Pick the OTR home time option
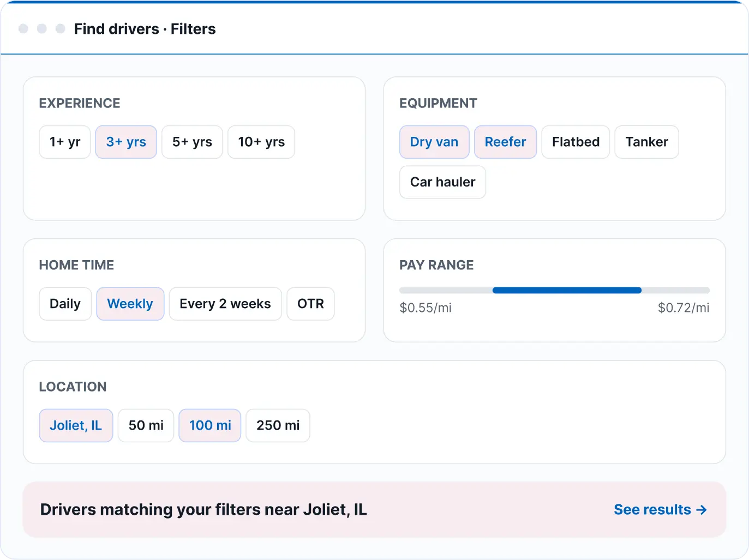This screenshot has width=749, height=560. coord(310,304)
